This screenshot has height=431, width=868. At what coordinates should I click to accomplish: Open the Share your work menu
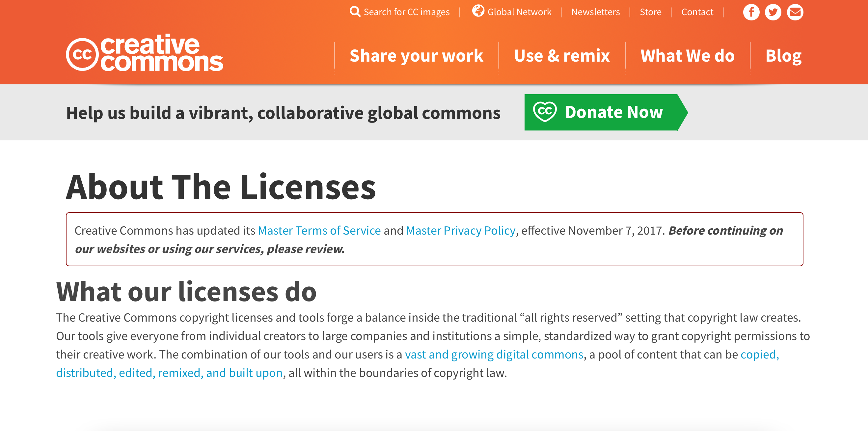(x=417, y=56)
